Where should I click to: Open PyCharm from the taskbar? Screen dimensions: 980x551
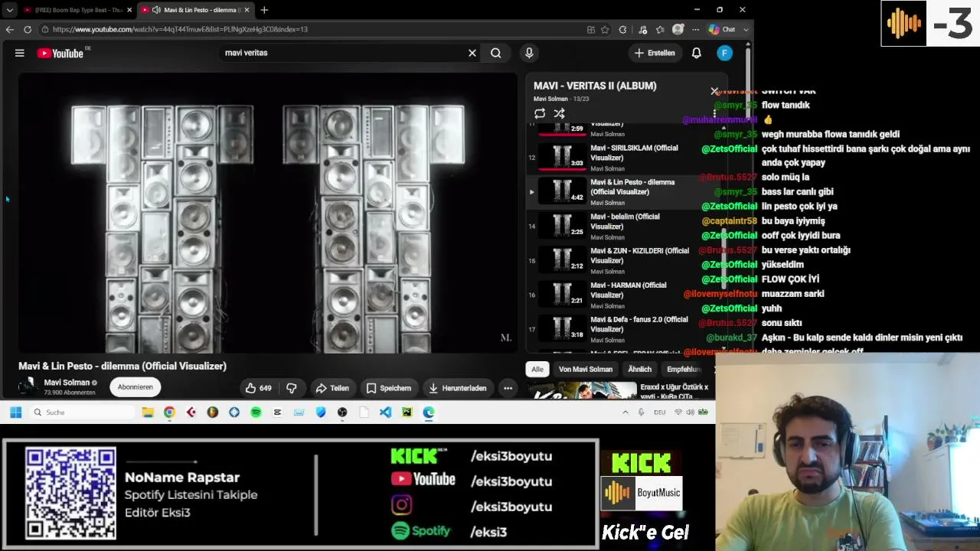[407, 412]
